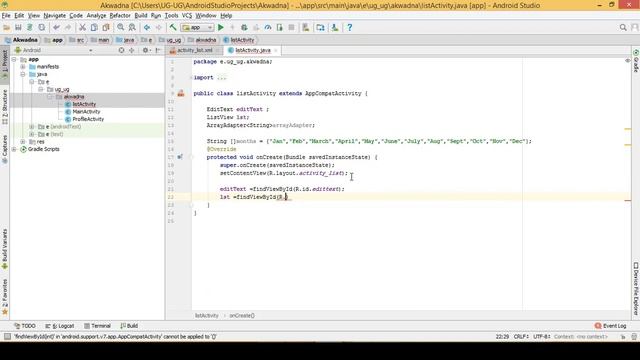
Task: Click the SDK Manager download icon
Action: click(x=335, y=28)
